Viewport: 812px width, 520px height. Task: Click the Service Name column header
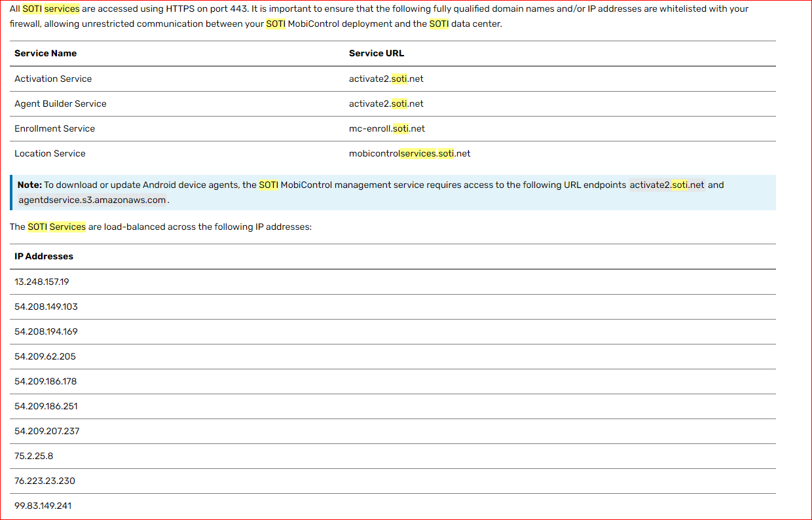click(45, 54)
